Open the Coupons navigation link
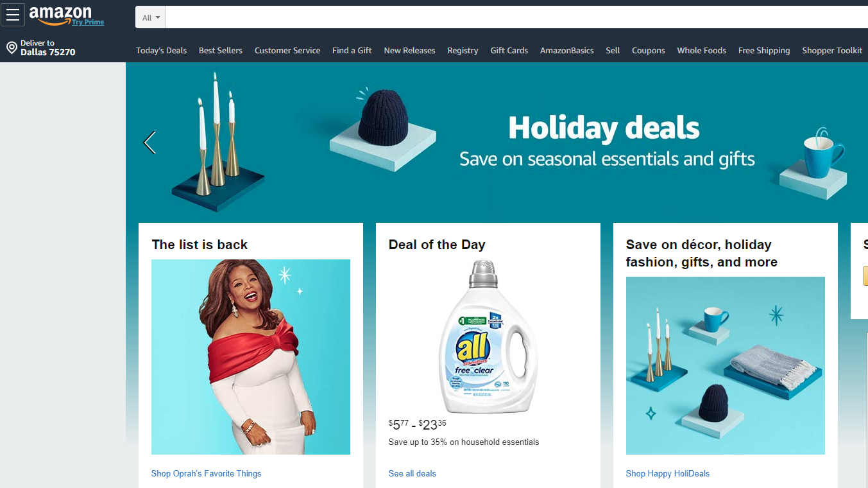The width and height of the screenshot is (868, 488). 649,51
